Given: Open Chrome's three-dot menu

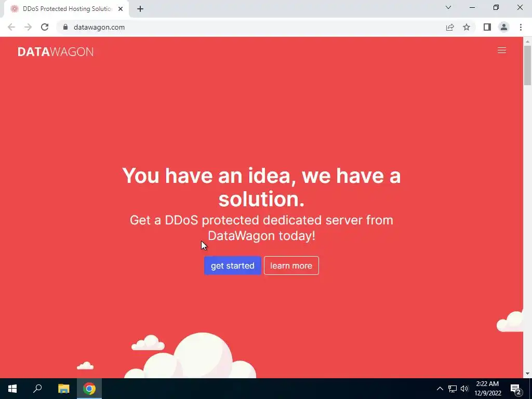Looking at the screenshot, I should (x=521, y=27).
